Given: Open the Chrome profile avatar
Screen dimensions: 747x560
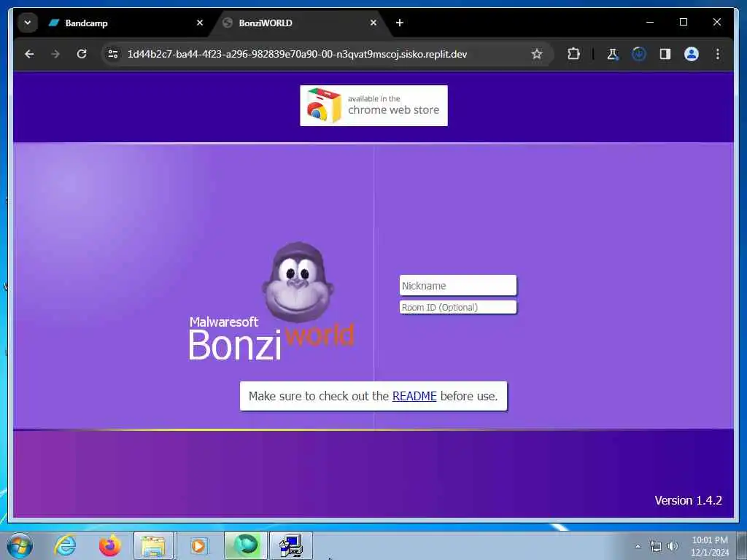Looking at the screenshot, I should [x=692, y=54].
